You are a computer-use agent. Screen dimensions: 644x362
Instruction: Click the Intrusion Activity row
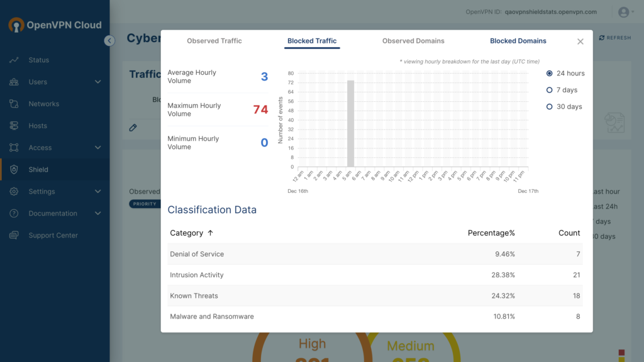(x=375, y=275)
